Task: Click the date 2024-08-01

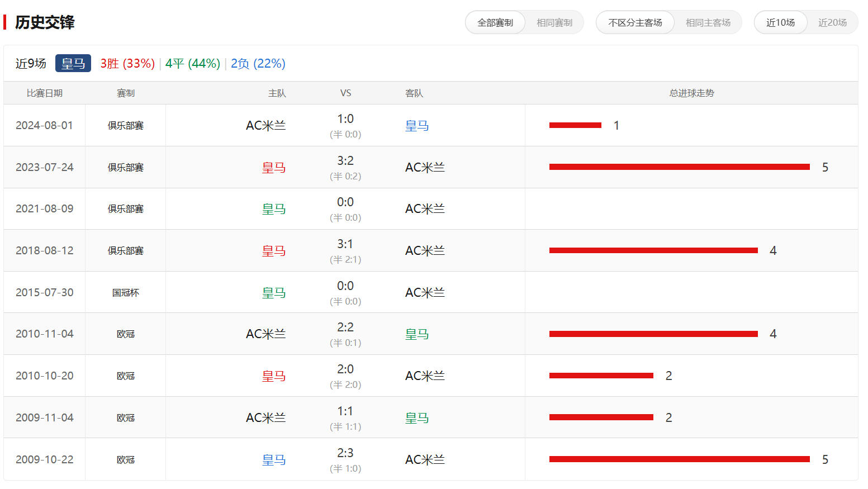Action: tap(45, 125)
